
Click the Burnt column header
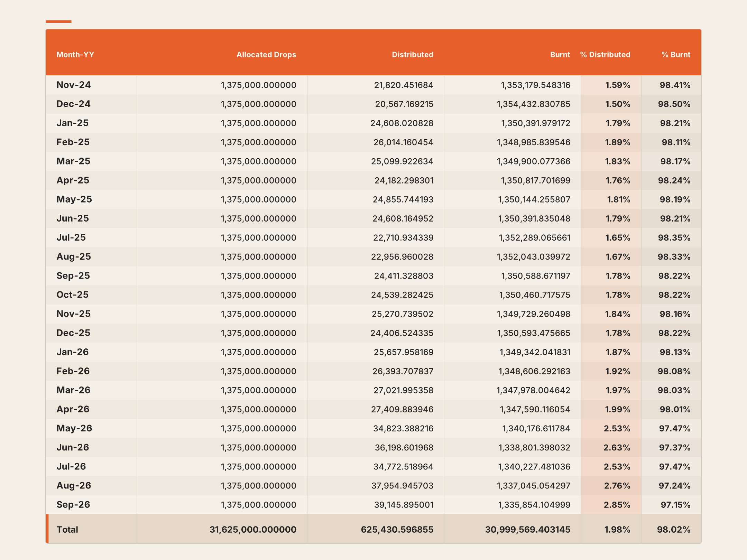[x=560, y=55]
